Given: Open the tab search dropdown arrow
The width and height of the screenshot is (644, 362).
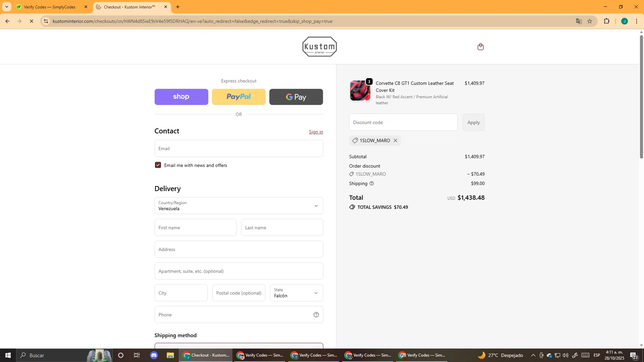Looking at the screenshot, I should pos(6,7).
